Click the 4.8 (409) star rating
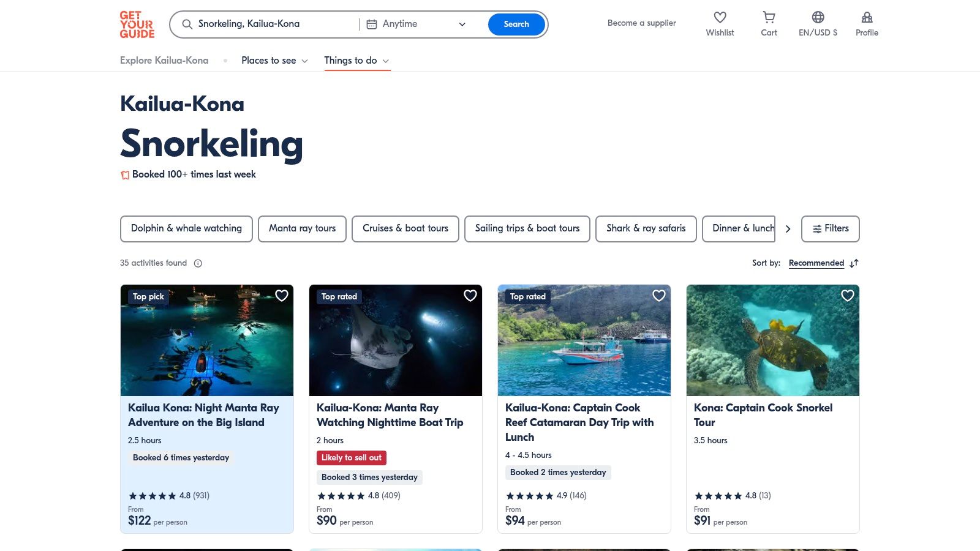This screenshot has width=980, height=551. tap(358, 496)
